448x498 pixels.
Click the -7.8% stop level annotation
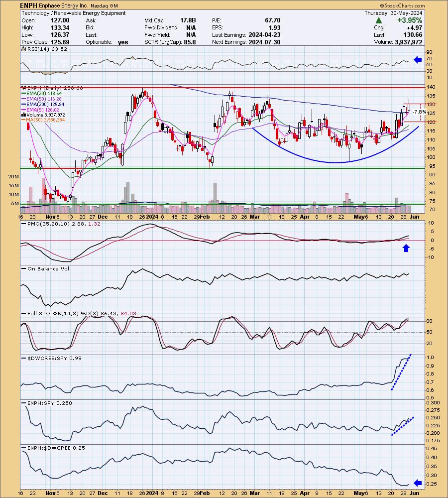[419, 112]
